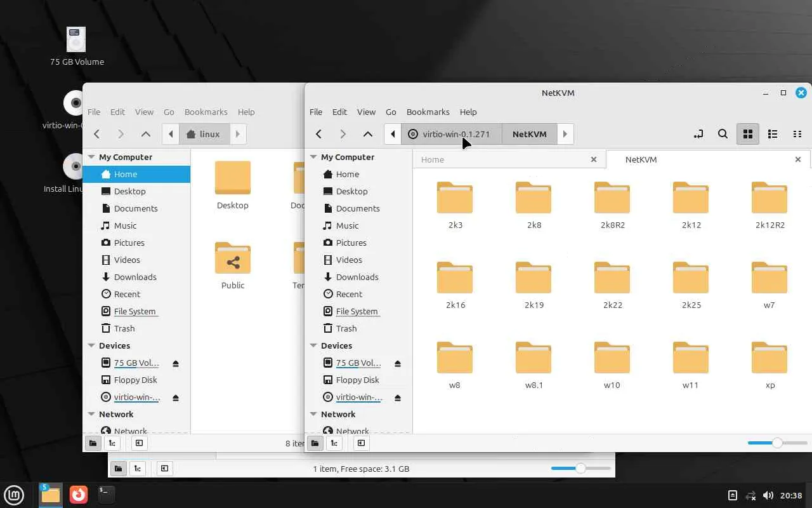This screenshot has width=812, height=508.
Task: Click forward arrow in the linux home window
Action: 121,134
